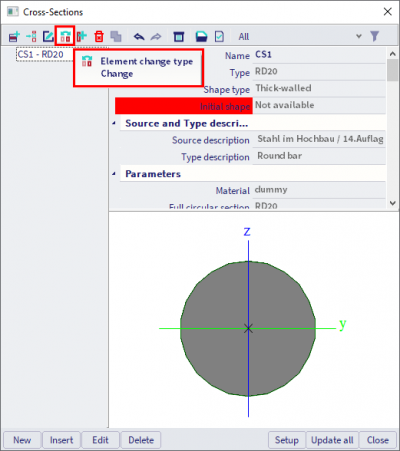Click the Edit cross-section pencil icon
The image size is (400, 451).
48,36
